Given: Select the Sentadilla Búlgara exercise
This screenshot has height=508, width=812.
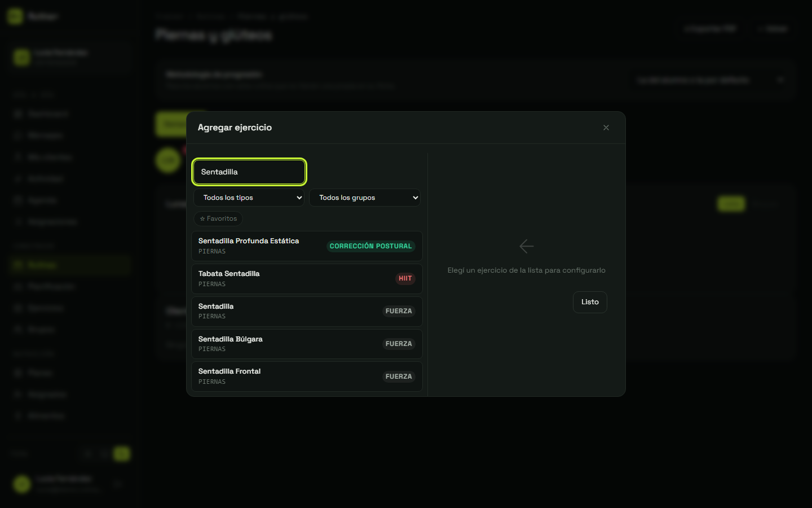Looking at the screenshot, I should [x=307, y=344].
